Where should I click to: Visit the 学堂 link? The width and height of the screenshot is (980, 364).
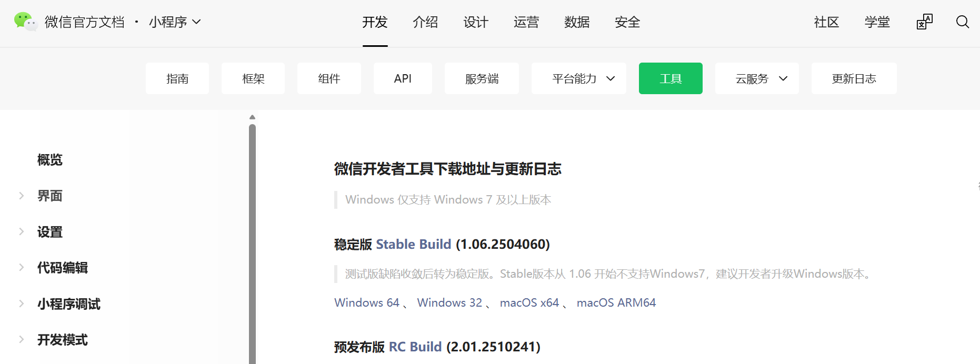pyautogui.click(x=877, y=22)
